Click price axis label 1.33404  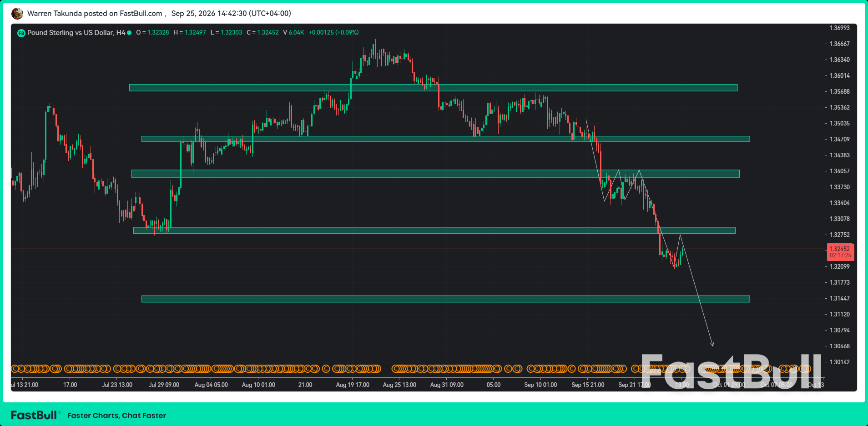click(x=840, y=203)
